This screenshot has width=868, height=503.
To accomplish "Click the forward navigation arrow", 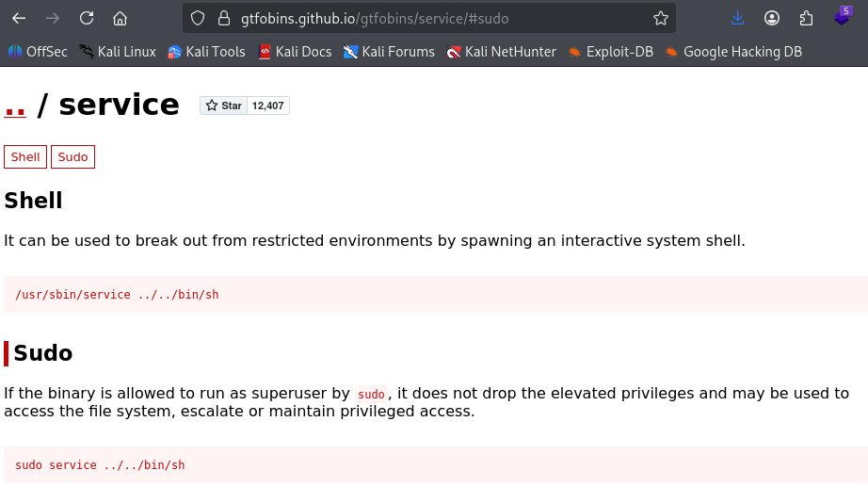I will click(x=53, y=18).
